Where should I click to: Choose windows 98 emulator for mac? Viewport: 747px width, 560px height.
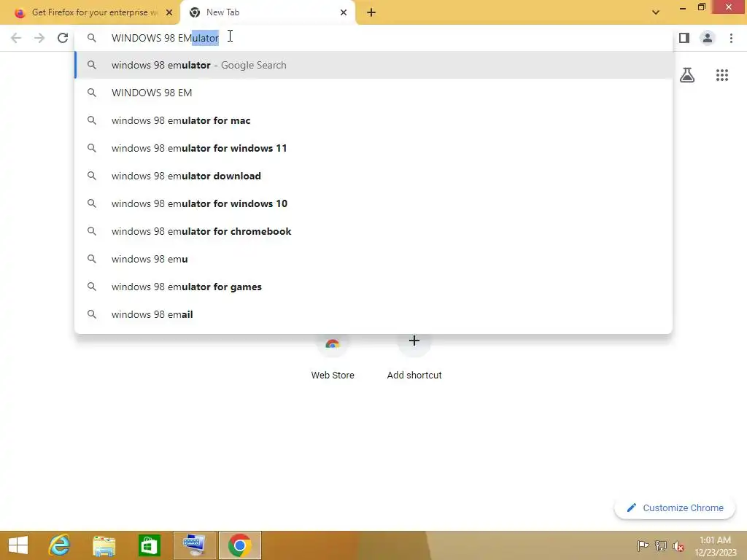(373, 120)
